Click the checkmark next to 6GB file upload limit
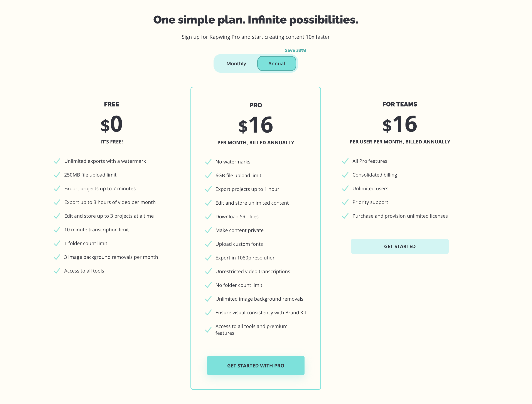Viewport: 532px width, 404px height. (x=208, y=175)
